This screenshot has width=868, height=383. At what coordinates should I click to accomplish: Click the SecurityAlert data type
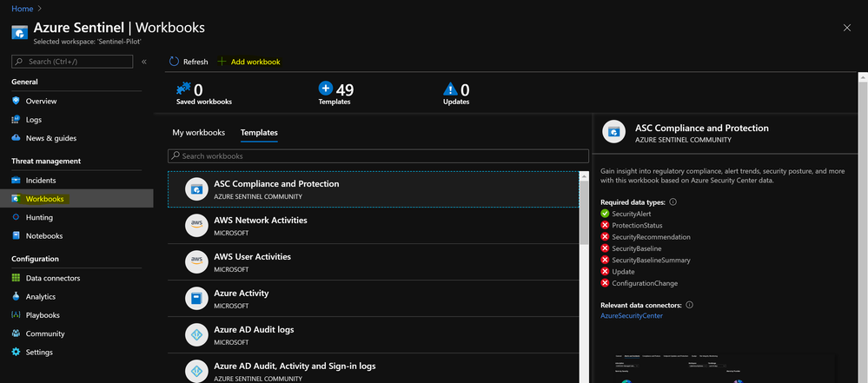click(631, 214)
